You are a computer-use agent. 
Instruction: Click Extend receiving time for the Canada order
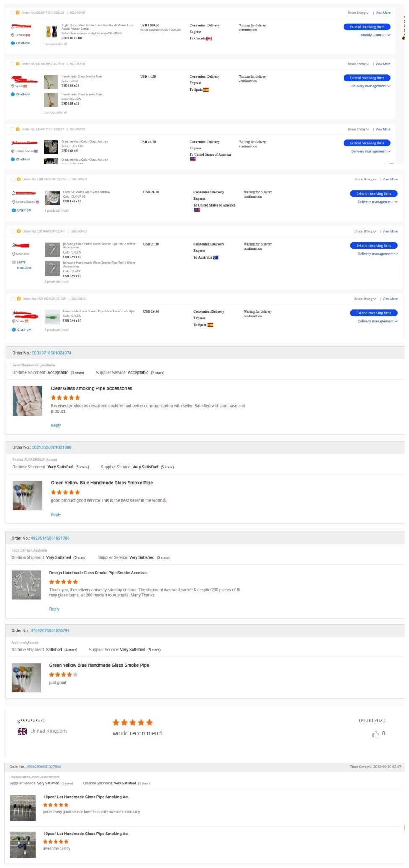[x=367, y=27]
